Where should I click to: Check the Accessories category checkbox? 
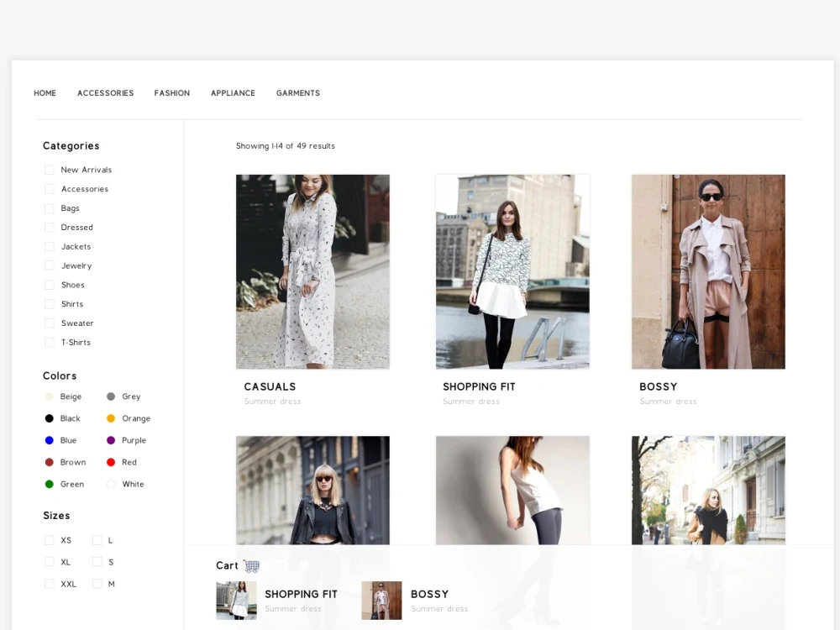50,189
